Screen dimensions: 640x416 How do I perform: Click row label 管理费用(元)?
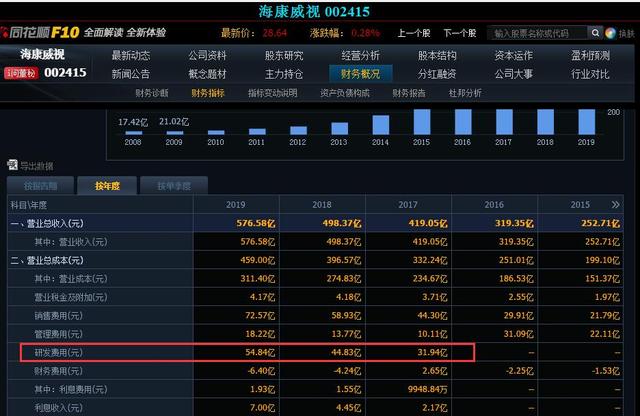tap(58, 334)
